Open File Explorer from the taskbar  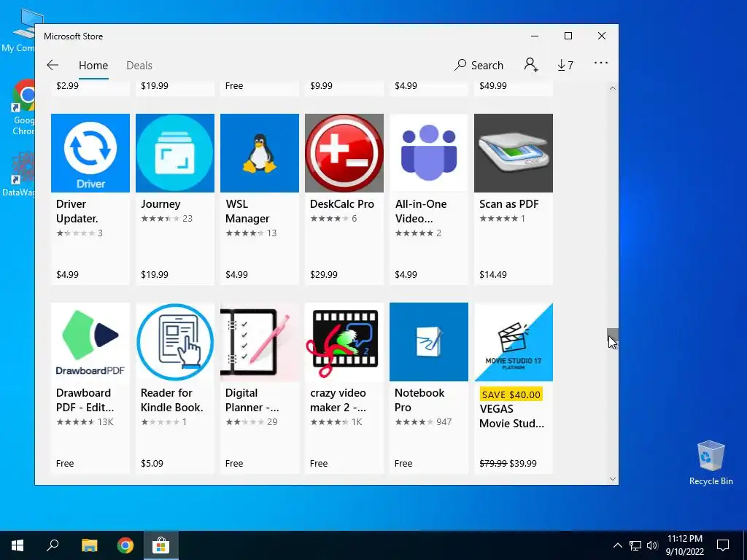(89, 545)
